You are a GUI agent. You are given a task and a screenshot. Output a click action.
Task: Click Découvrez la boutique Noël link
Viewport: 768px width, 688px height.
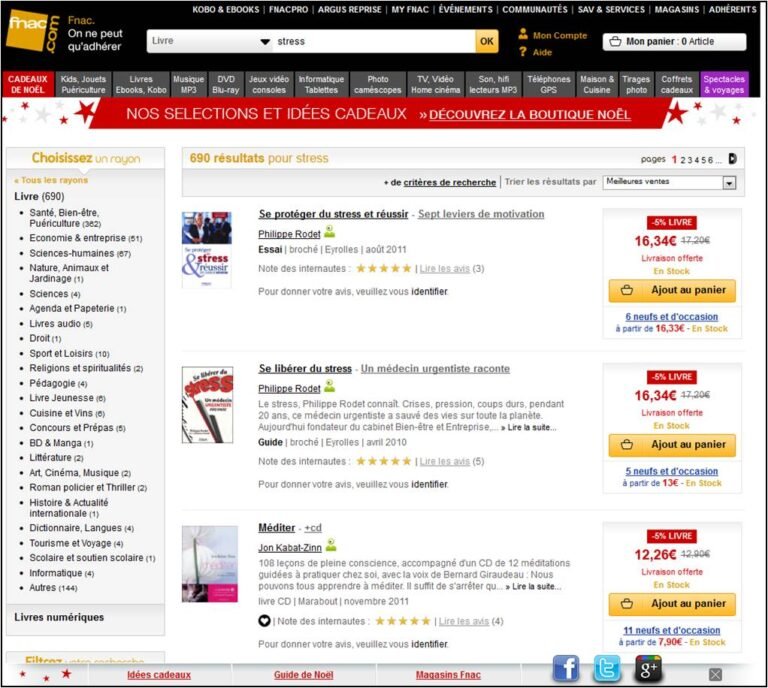tap(529, 115)
